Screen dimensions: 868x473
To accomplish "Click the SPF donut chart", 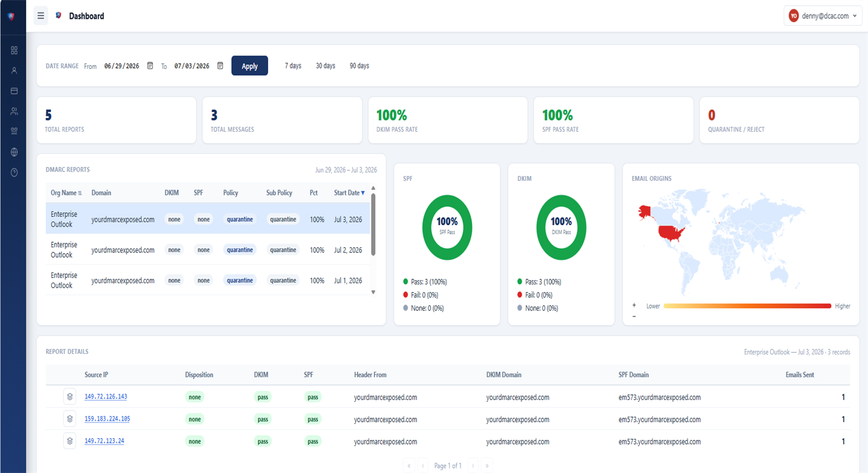I will pos(447,227).
